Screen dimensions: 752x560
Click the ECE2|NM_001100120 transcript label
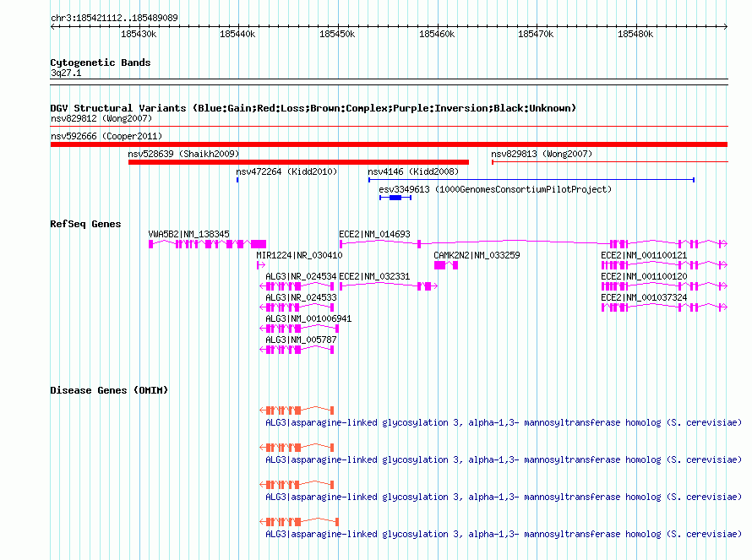[644, 276]
